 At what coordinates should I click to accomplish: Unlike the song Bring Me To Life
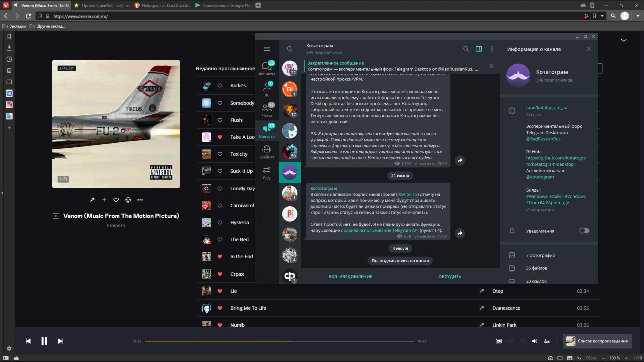(x=220, y=308)
